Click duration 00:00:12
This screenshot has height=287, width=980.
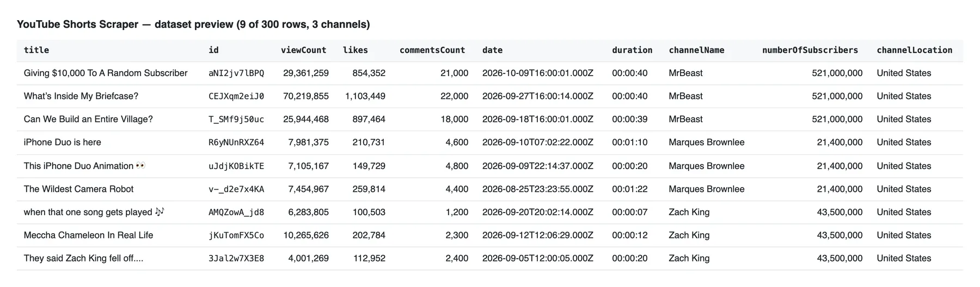630,235
